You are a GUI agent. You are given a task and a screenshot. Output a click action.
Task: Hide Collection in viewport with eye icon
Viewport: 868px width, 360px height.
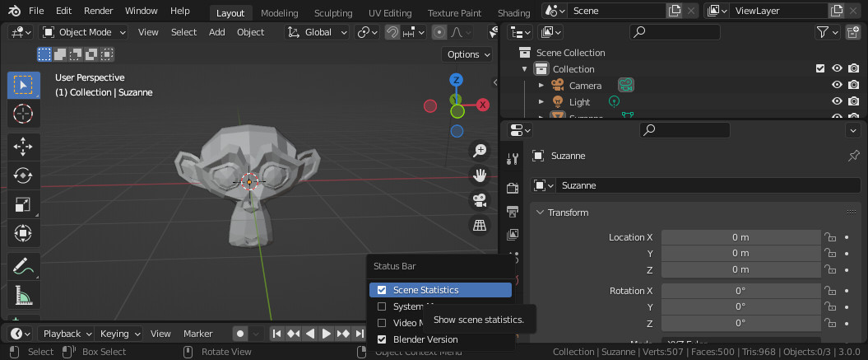837,68
